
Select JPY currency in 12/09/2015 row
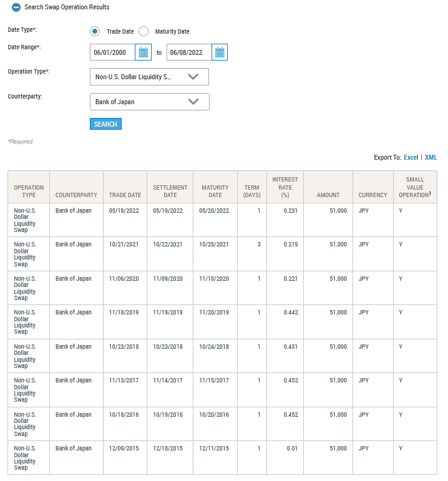click(364, 449)
